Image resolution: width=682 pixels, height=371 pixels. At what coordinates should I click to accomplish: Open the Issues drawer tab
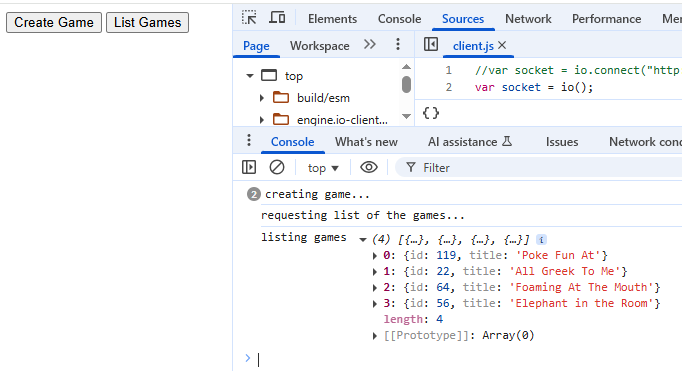tap(562, 142)
